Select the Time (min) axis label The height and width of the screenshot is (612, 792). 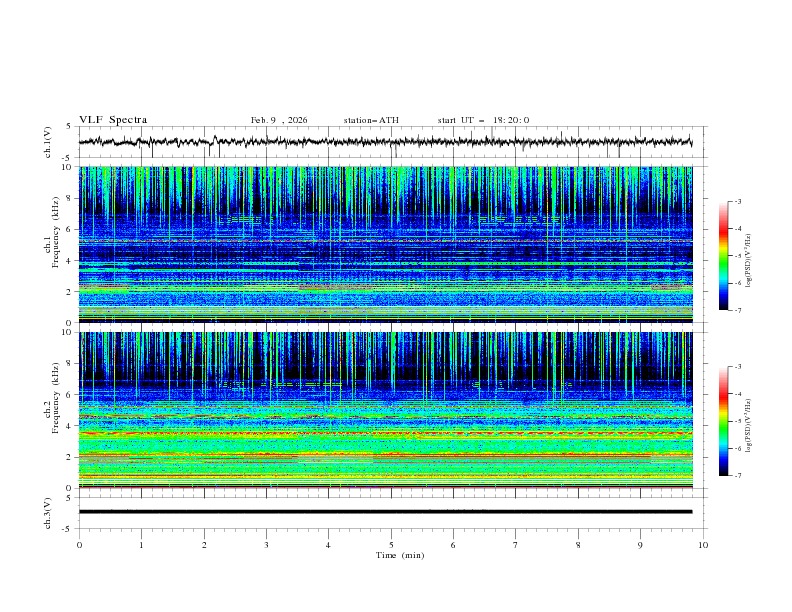point(399,555)
